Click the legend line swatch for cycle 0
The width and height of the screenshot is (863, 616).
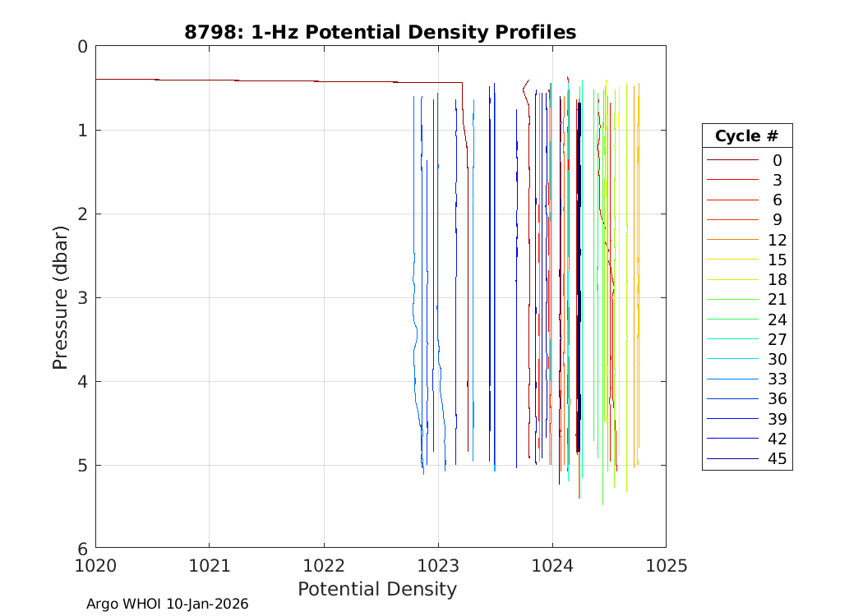(x=733, y=160)
